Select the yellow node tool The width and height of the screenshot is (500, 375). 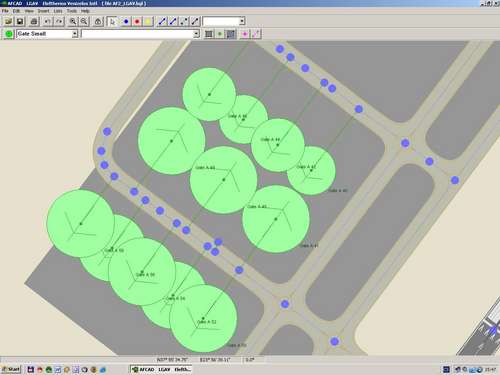(148, 21)
